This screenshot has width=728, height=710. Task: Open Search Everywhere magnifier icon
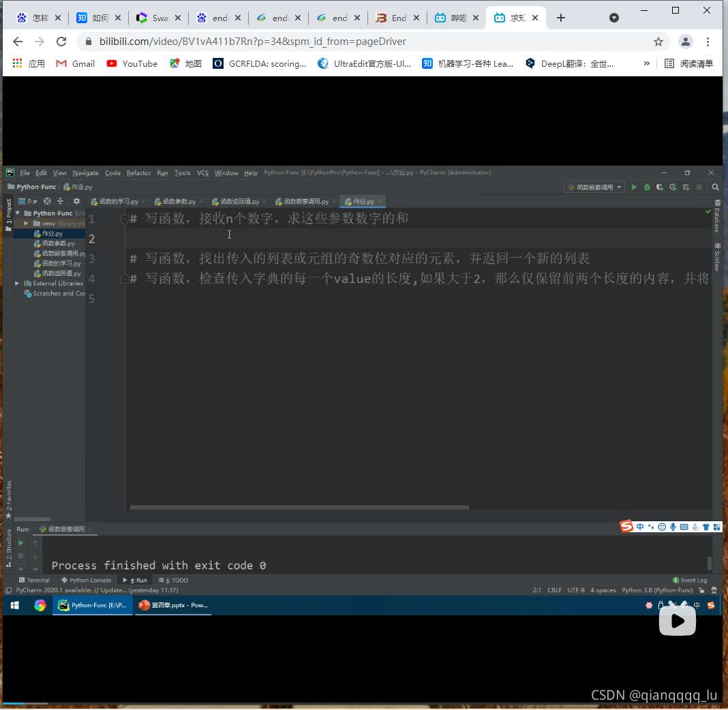[714, 186]
